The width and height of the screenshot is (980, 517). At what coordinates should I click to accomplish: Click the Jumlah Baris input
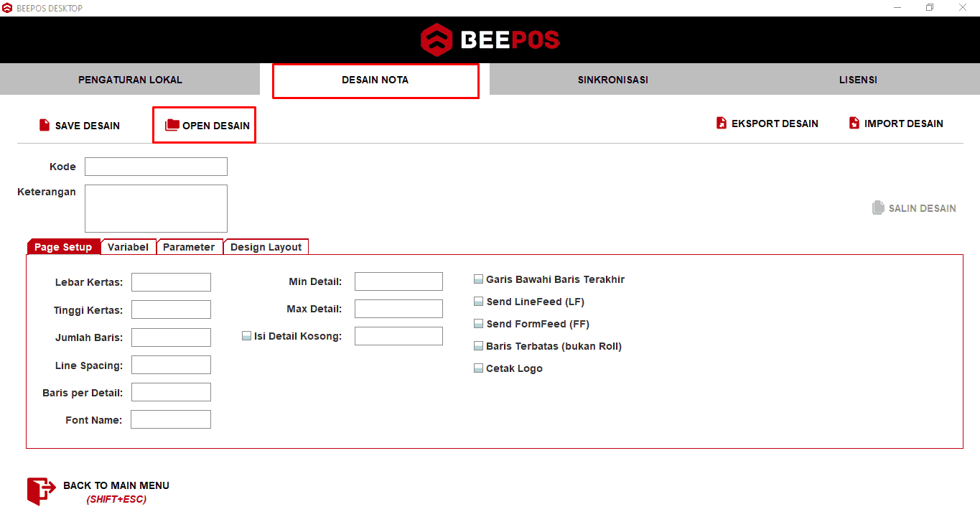(171, 337)
